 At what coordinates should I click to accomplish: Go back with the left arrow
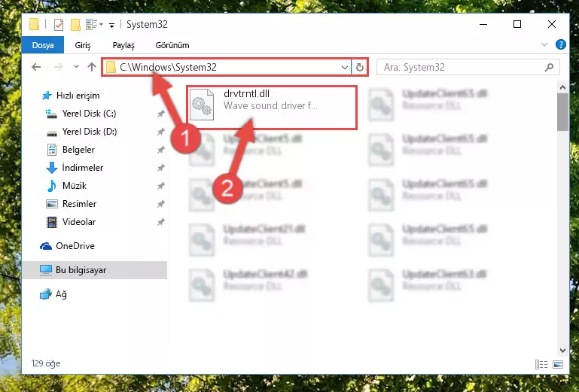[x=36, y=67]
